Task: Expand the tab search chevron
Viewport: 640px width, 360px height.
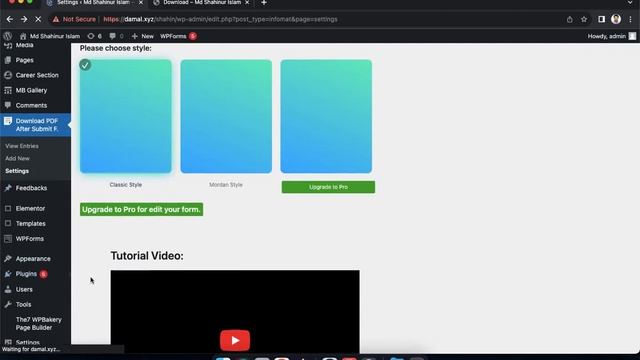Action: tap(630, 2)
